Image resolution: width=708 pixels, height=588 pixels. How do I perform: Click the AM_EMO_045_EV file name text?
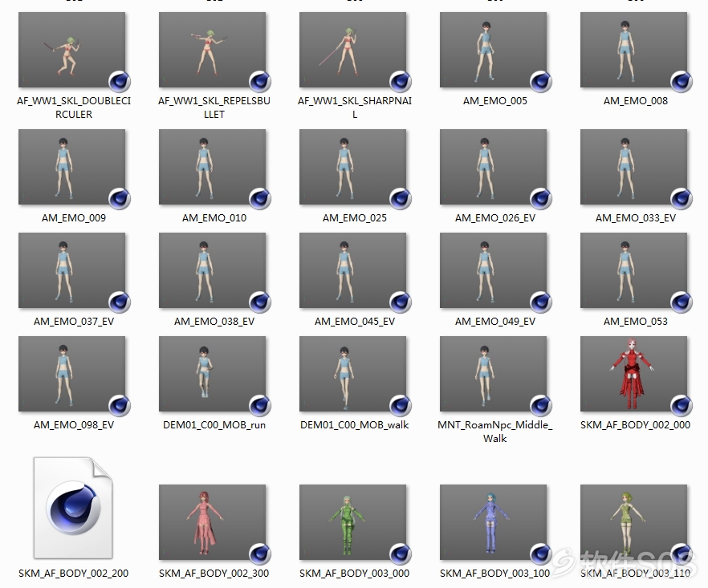355,322
